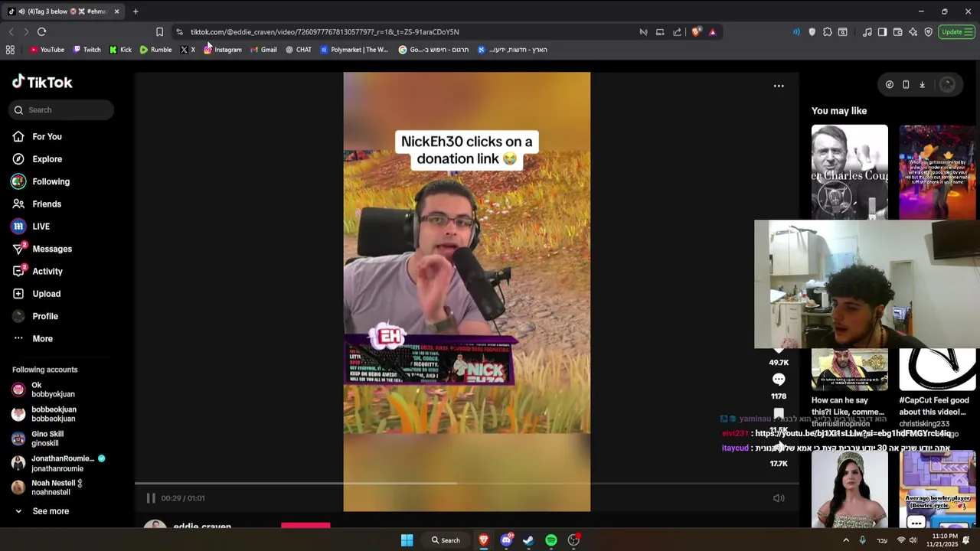Click the phone icon in top-right pill
The image size is (980, 551).
pos(906,85)
